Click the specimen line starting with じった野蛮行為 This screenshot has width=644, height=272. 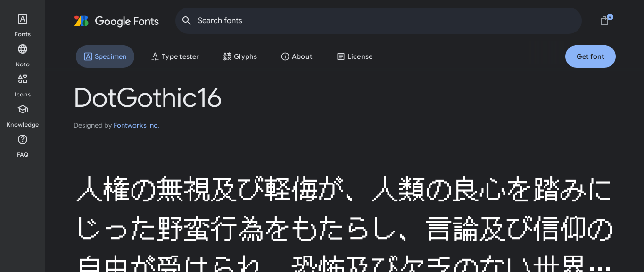pos(344,229)
